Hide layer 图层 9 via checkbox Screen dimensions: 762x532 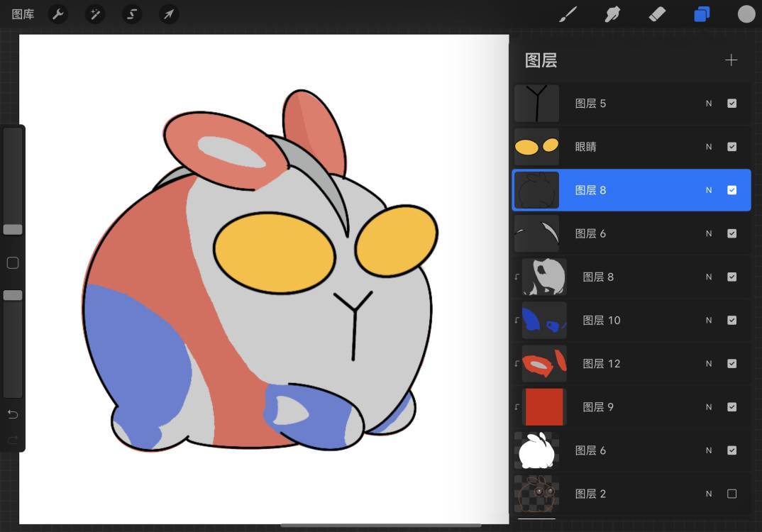pyautogui.click(x=732, y=406)
